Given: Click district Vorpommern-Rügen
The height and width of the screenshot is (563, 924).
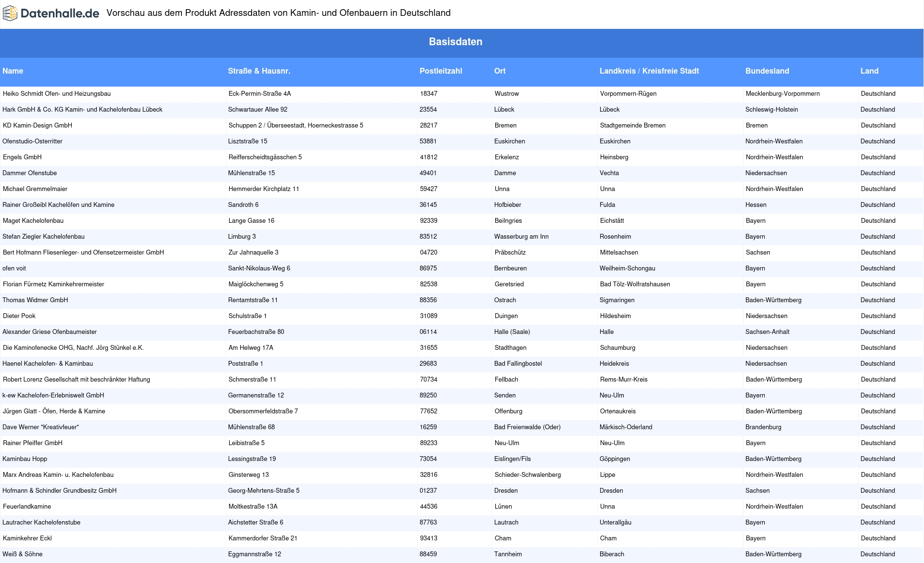Looking at the screenshot, I should tap(629, 93).
